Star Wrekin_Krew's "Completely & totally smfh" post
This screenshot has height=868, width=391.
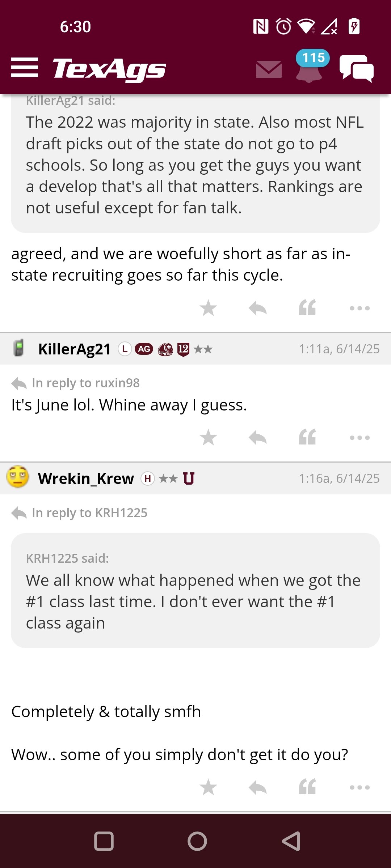tap(209, 787)
